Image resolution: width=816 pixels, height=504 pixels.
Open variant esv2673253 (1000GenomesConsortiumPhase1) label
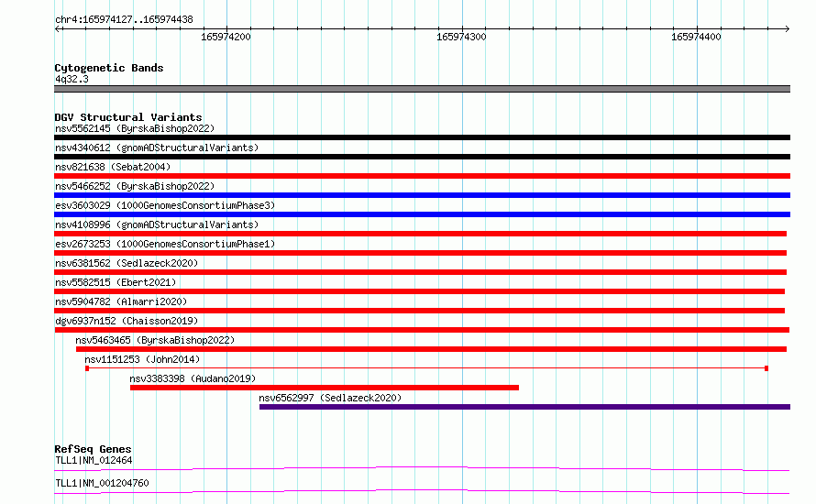coord(165,244)
